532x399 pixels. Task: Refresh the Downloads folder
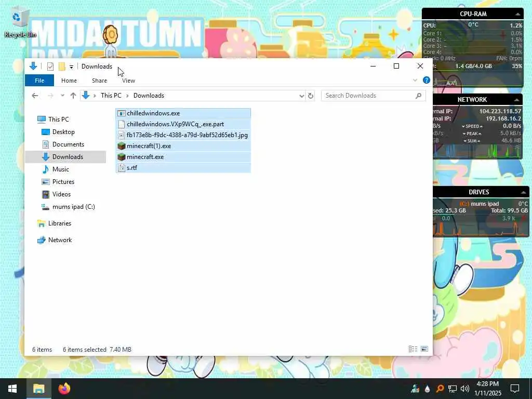[x=311, y=96]
